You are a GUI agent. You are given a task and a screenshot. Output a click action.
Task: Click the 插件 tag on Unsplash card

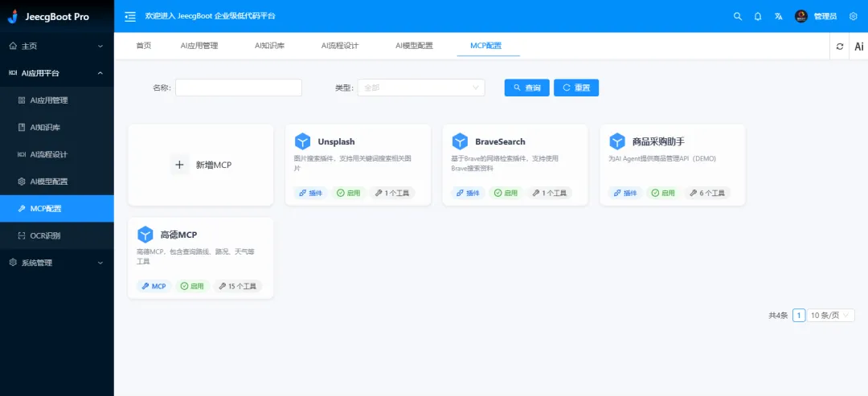coord(310,193)
